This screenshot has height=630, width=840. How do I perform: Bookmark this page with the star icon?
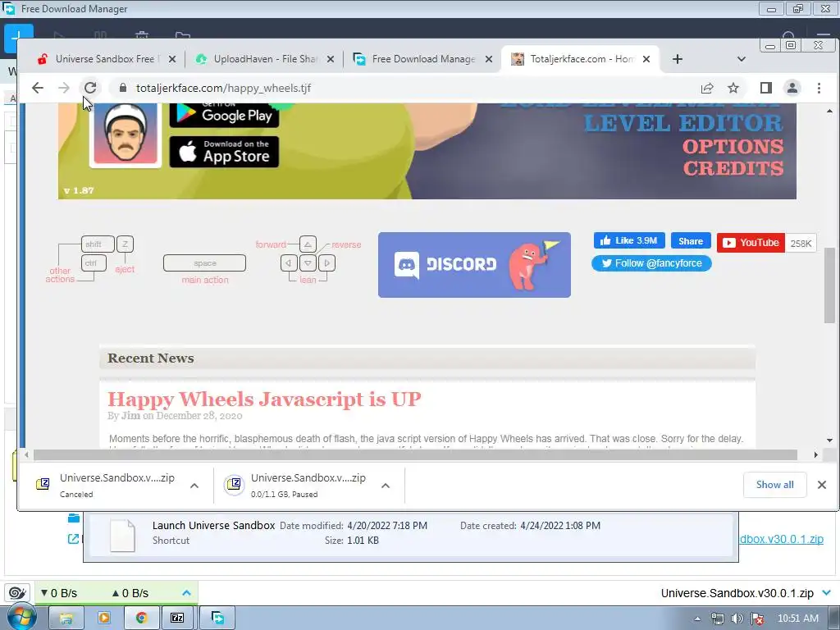(x=733, y=88)
